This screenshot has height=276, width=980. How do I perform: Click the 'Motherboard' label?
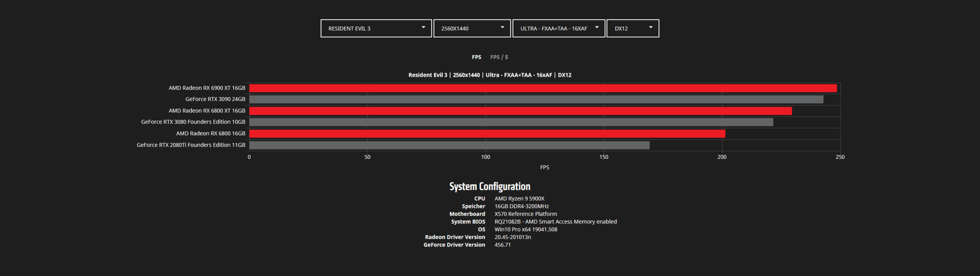(467, 214)
